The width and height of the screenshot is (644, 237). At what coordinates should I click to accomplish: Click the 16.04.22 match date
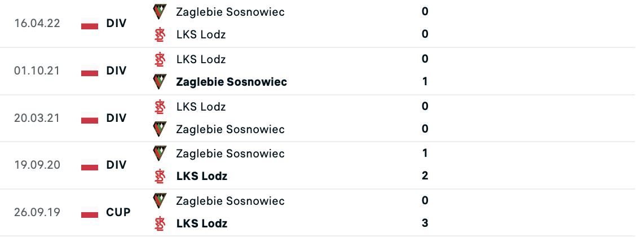tap(38, 24)
